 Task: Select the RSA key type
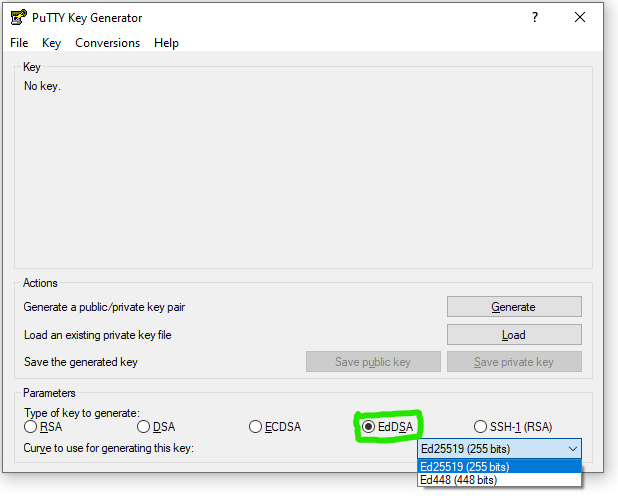tap(43, 427)
